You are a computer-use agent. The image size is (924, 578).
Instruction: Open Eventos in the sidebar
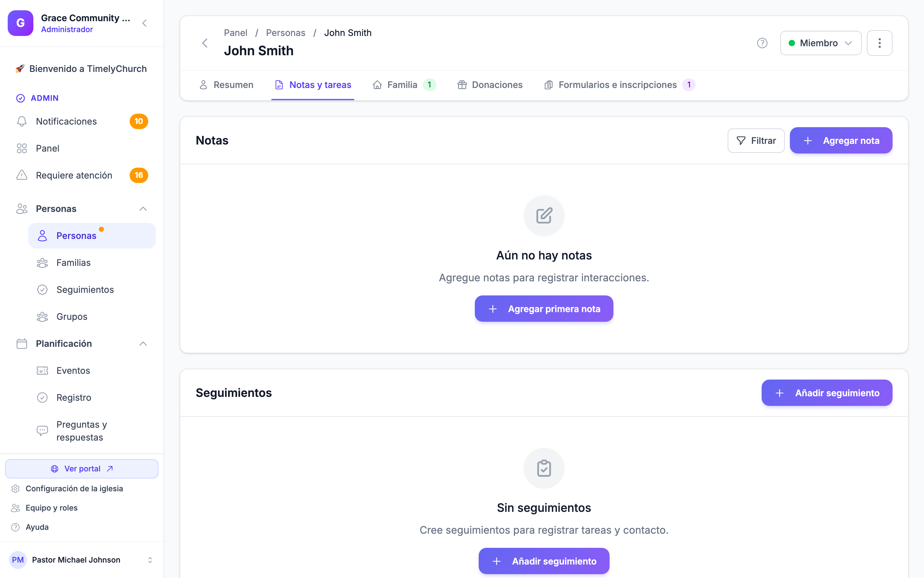[92, 371]
